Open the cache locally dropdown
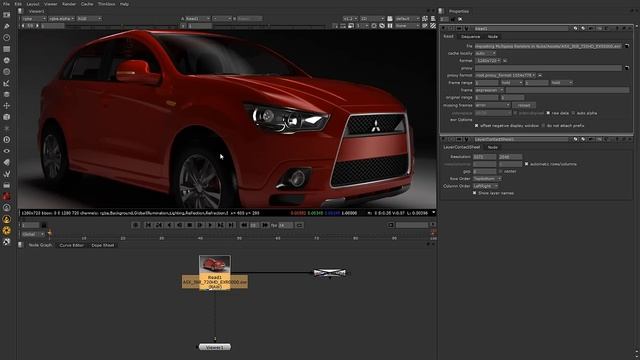 click(x=485, y=53)
